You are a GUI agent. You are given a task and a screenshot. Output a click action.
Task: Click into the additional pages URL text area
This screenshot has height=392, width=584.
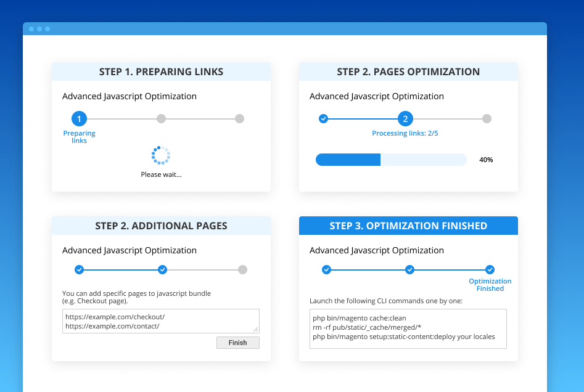click(154, 321)
